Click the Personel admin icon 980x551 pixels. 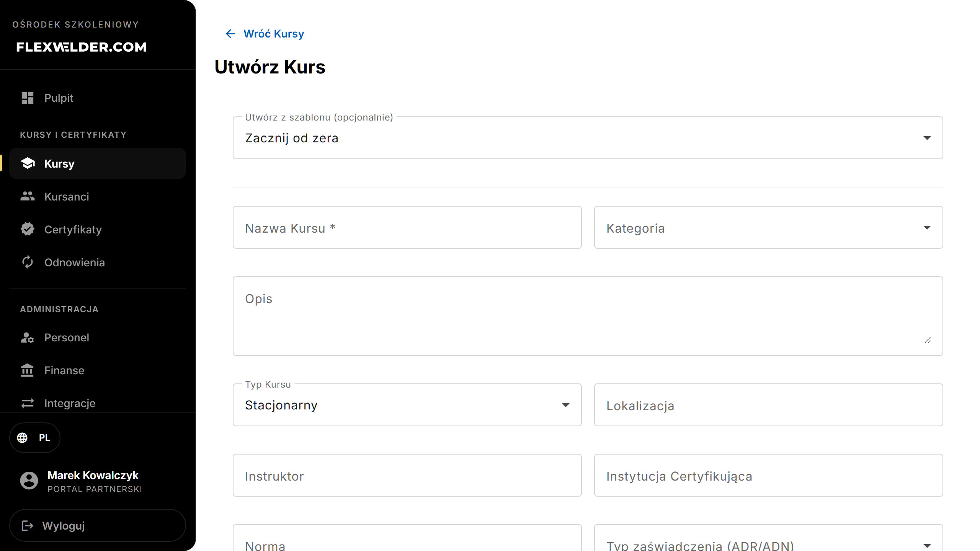click(28, 337)
